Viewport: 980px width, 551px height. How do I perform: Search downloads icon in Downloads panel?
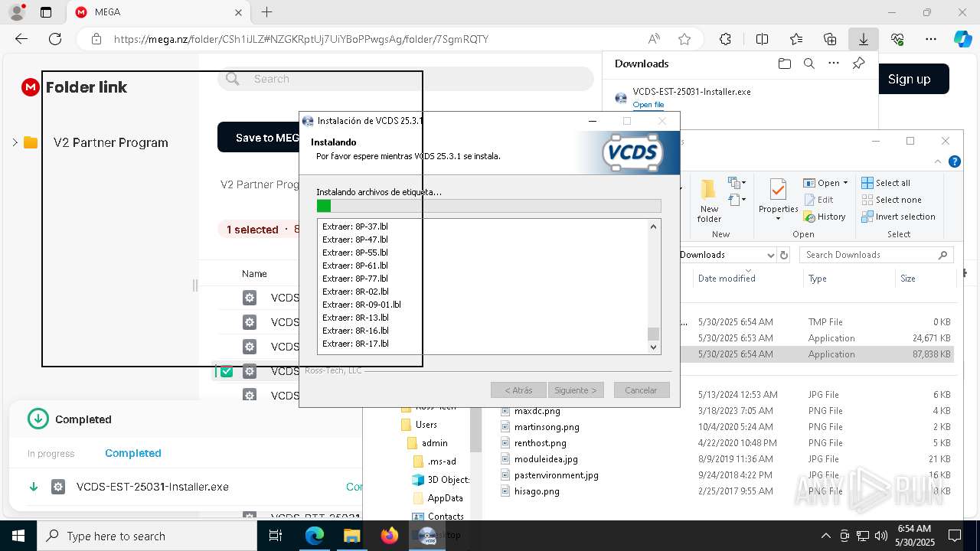click(x=808, y=64)
